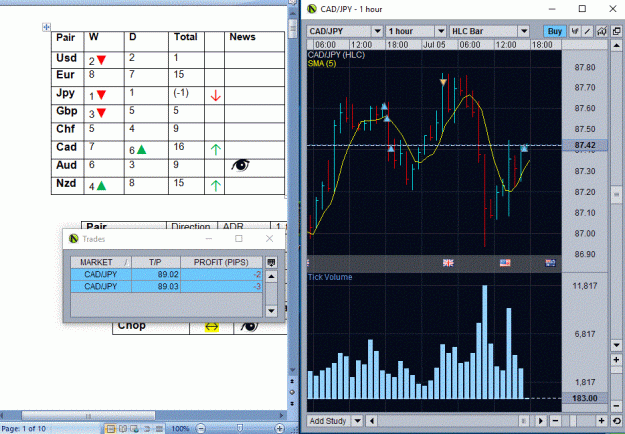Click the green up arrow in Cad row
This screenshot has width=625, height=434.
coord(215,149)
